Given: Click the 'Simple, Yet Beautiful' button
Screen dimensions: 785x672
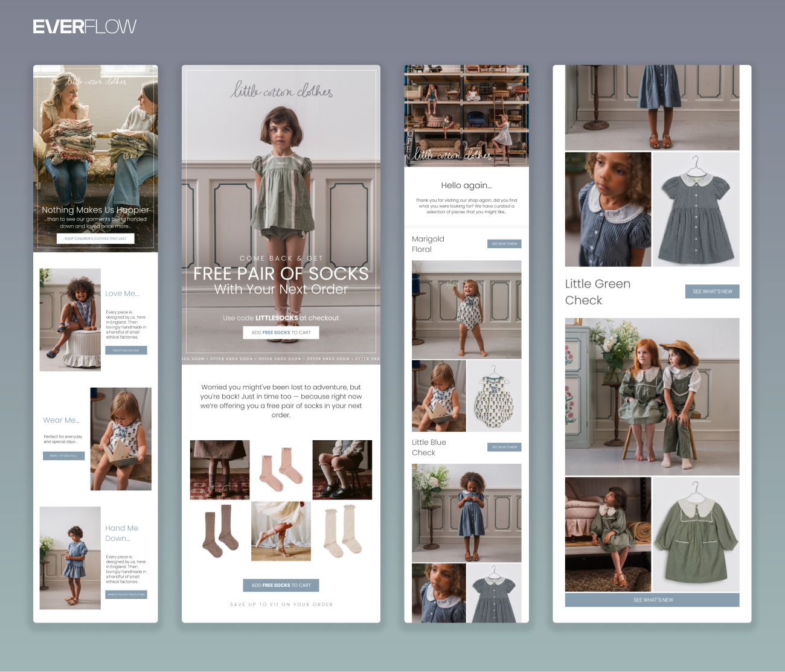Looking at the screenshot, I should (63, 456).
